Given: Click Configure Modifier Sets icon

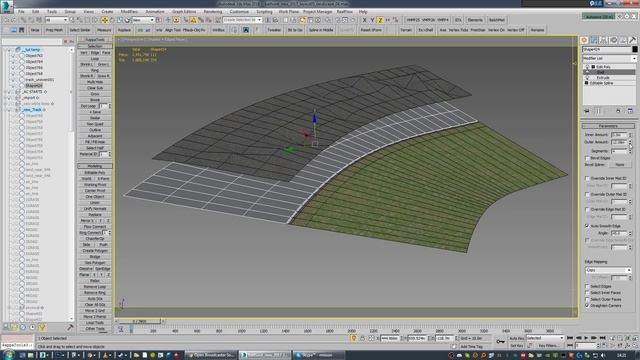Looking at the screenshot, I should (x=630, y=111).
